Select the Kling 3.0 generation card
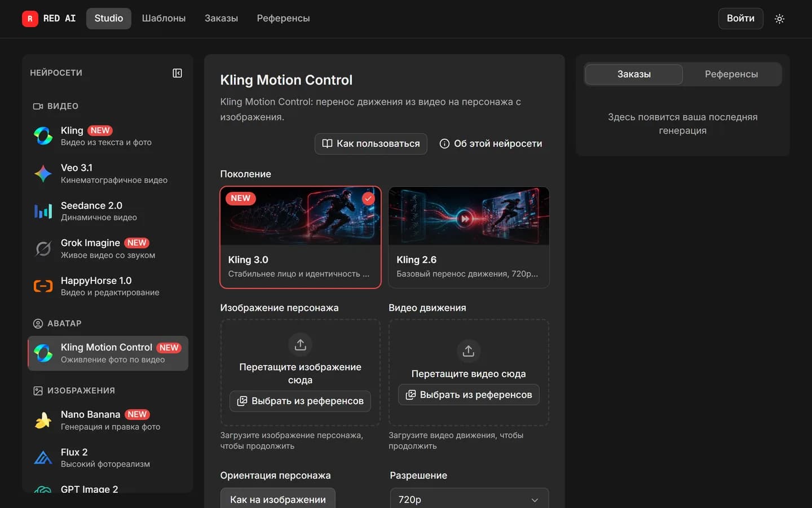Image resolution: width=812 pixels, height=508 pixels. coord(301,238)
